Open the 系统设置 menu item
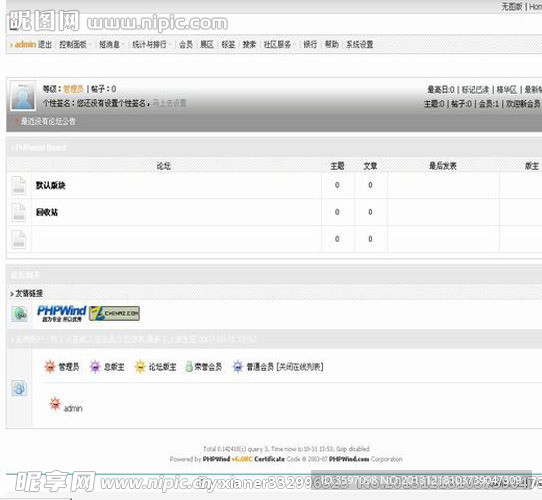542x500 pixels. click(x=359, y=44)
